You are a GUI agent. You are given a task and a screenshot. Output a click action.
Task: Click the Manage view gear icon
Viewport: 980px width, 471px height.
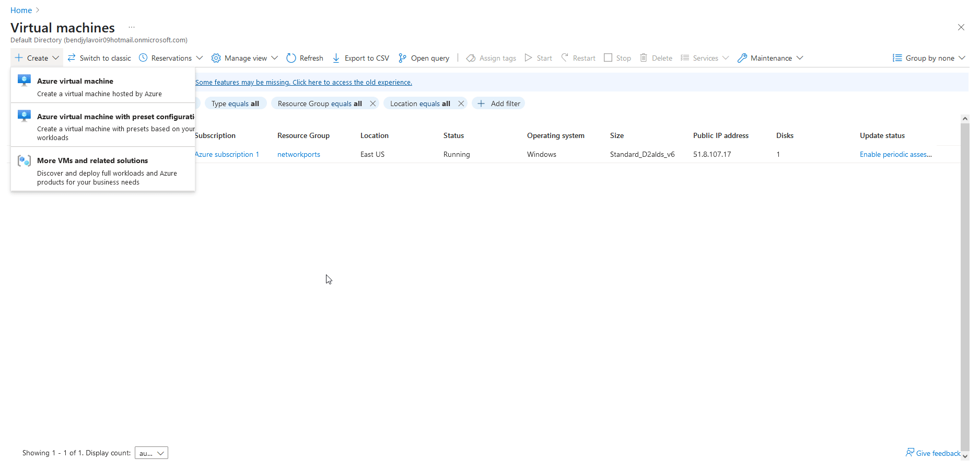216,58
